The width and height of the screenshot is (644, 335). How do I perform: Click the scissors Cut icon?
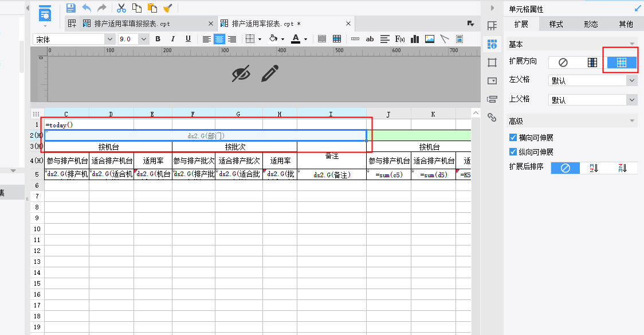pyautogui.click(x=121, y=8)
